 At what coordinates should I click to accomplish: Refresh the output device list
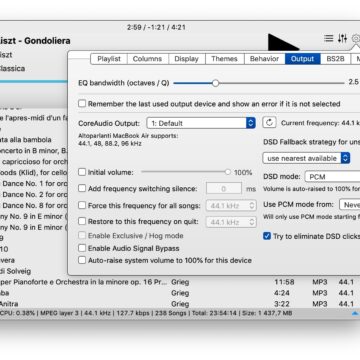[x=269, y=123]
